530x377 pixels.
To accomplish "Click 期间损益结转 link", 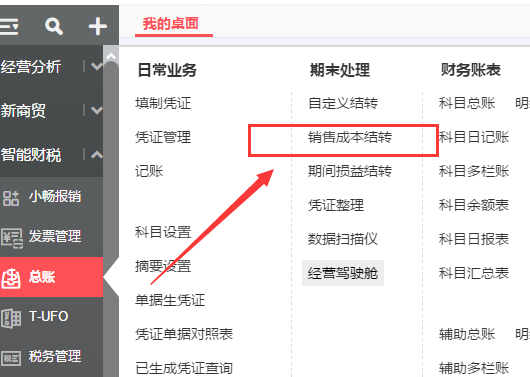I will tap(350, 171).
